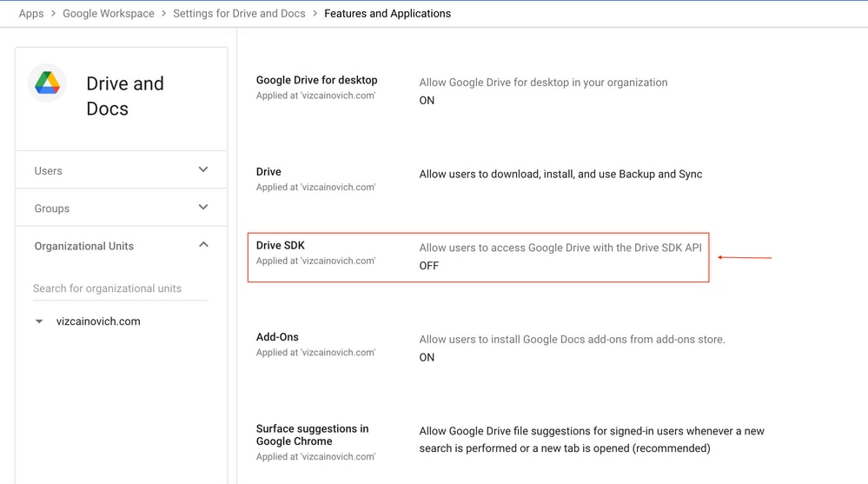Expand the Groups section chevron
The image size is (868, 484).
[x=203, y=207]
